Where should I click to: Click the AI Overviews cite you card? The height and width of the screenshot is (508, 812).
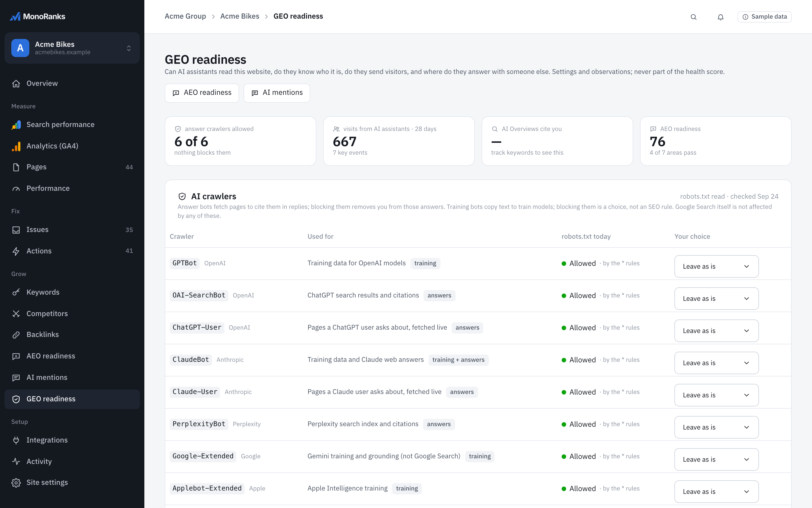coord(557,141)
